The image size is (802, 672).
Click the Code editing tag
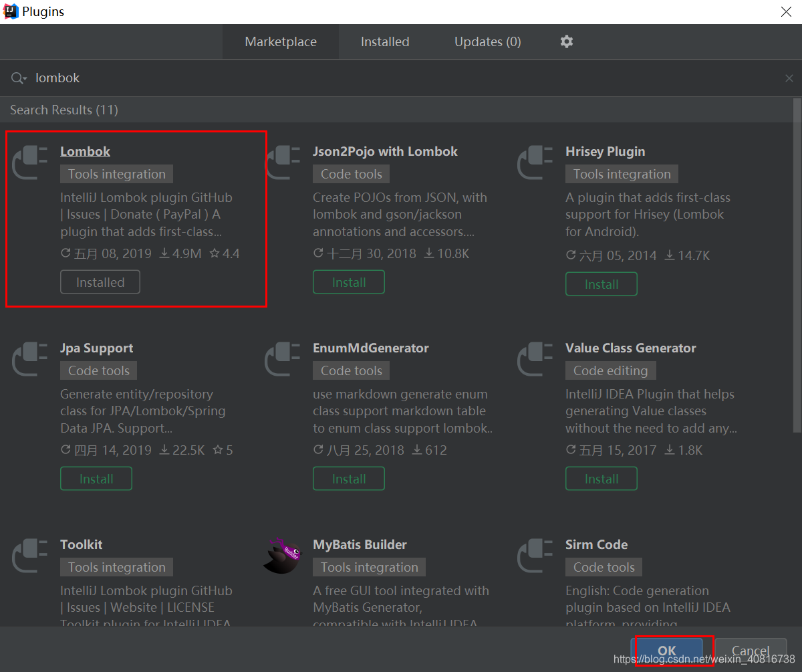click(610, 370)
